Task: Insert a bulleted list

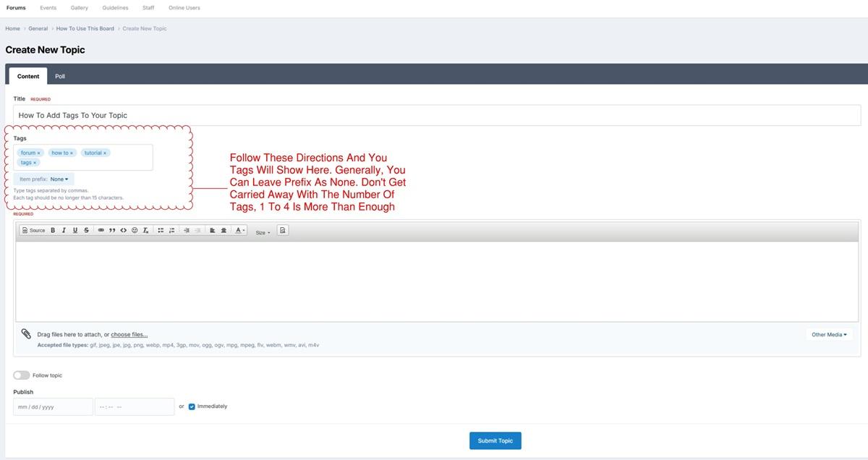Action: (161, 230)
